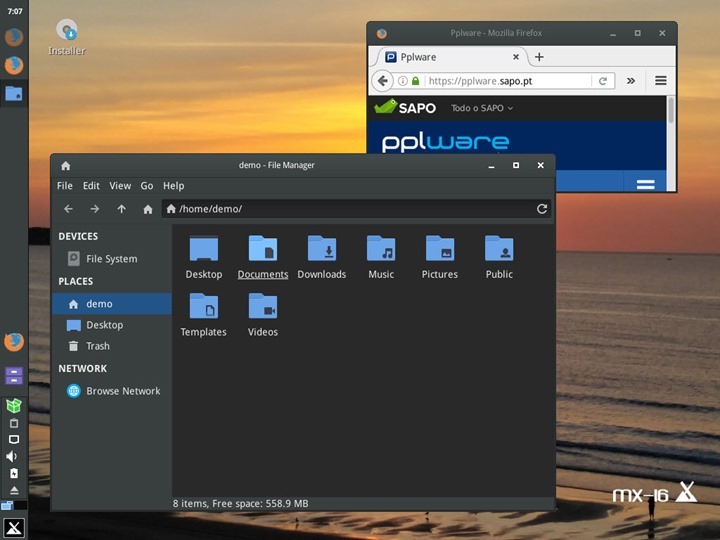
Task: Open the Templates folder
Action: (x=203, y=307)
